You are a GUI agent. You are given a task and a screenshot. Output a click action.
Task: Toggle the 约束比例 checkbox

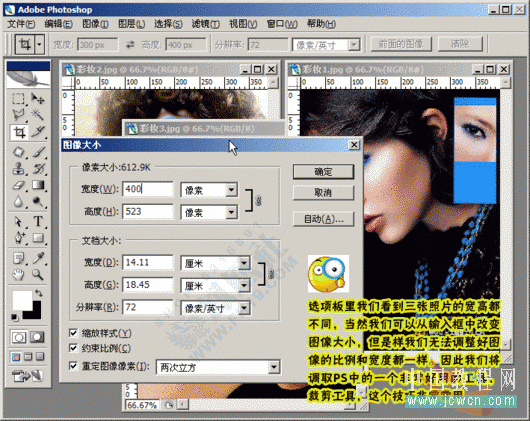click(73, 348)
